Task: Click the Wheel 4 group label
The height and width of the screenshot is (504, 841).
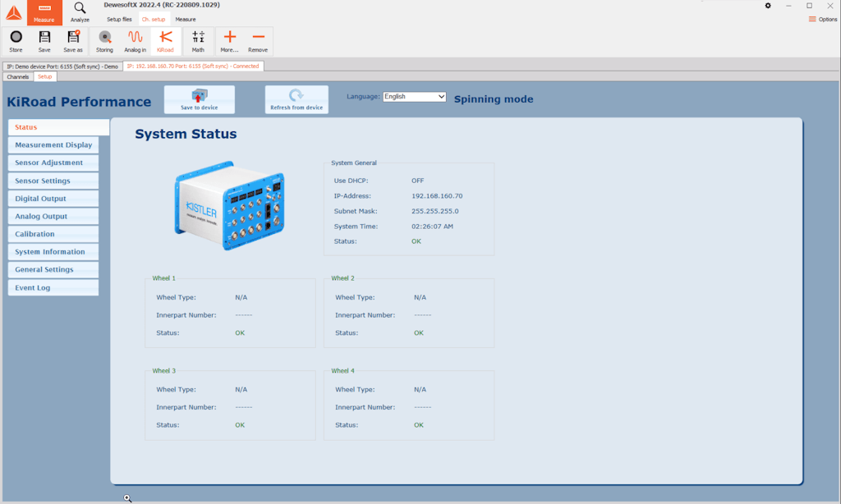Action: pyautogui.click(x=342, y=370)
